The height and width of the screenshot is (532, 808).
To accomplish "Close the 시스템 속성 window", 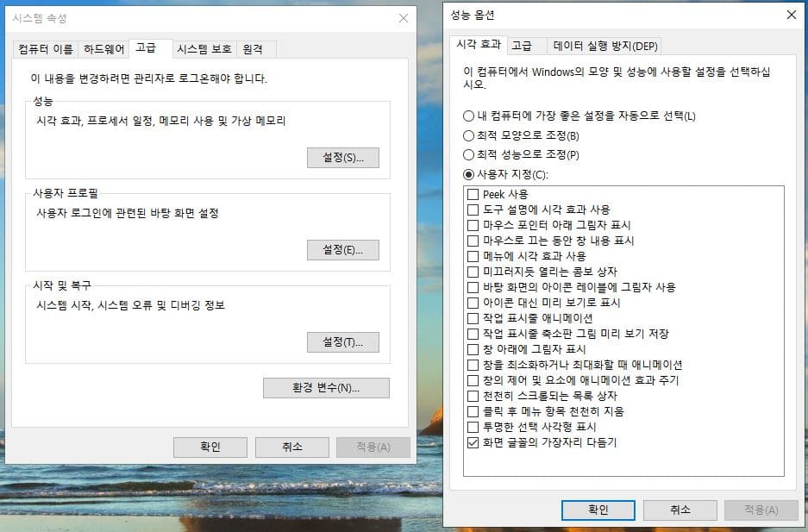I will 404,19.
